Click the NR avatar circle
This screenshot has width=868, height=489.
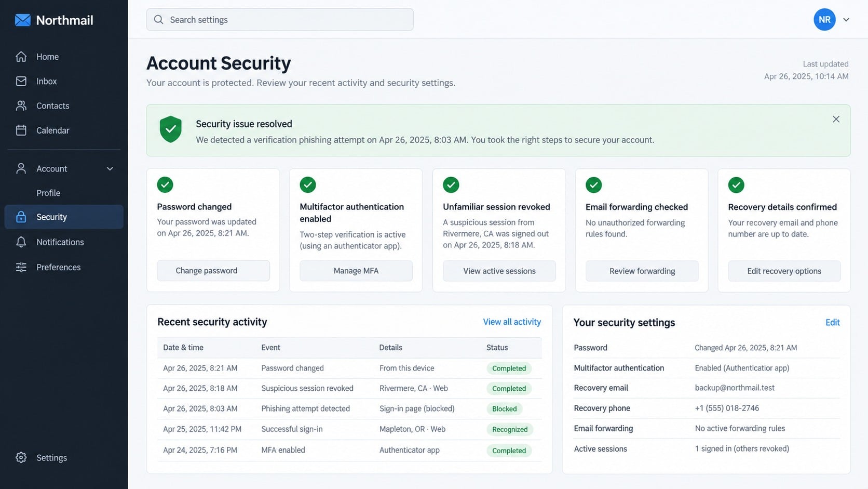coord(824,20)
